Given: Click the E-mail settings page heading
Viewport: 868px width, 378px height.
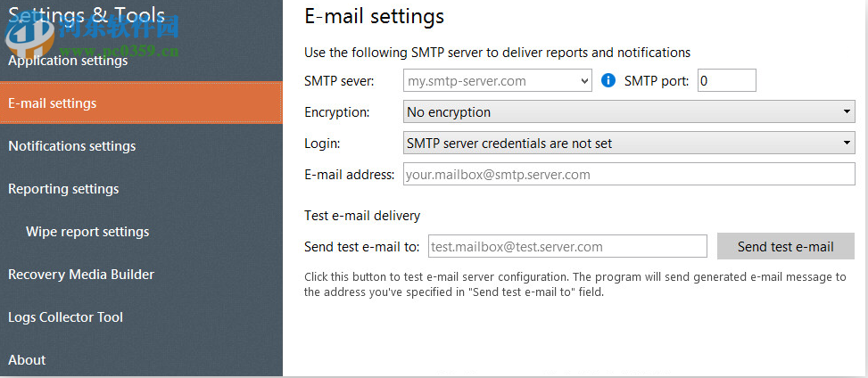Looking at the screenshot, I should tap(374, 16).
